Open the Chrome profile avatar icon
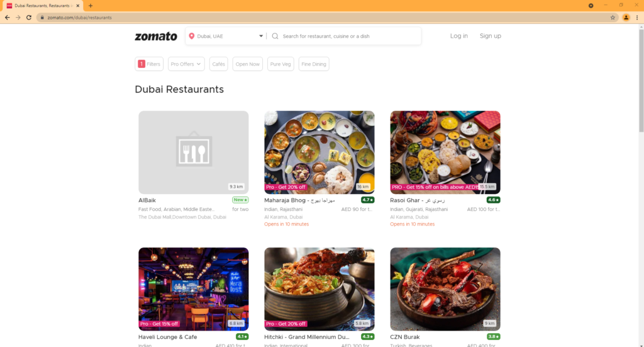Image resolution: width=644 pixels, height=347 pixels. 626,18
